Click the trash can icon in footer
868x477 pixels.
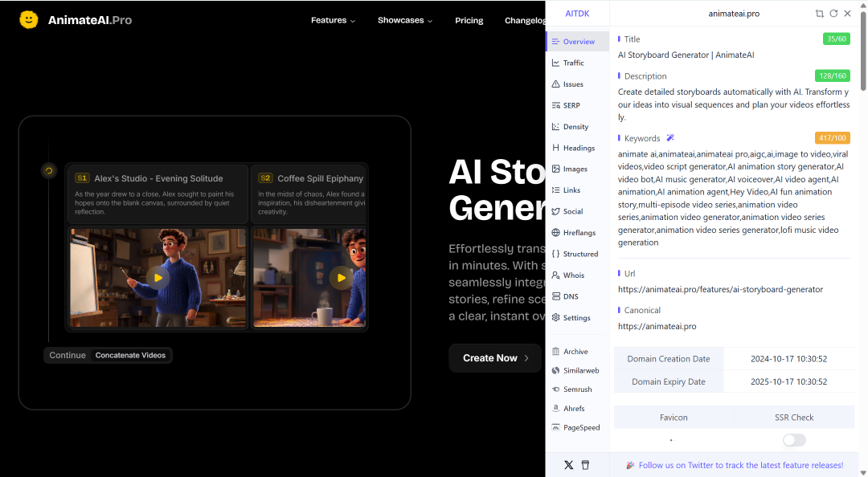pos(585,465)
